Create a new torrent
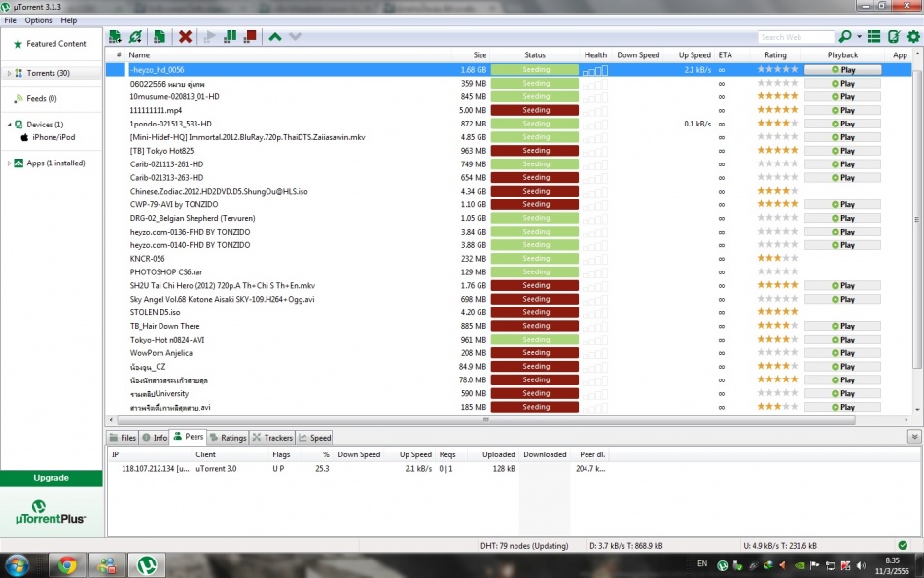Viewport: 924px width, 578px height. tap(160, 35)
